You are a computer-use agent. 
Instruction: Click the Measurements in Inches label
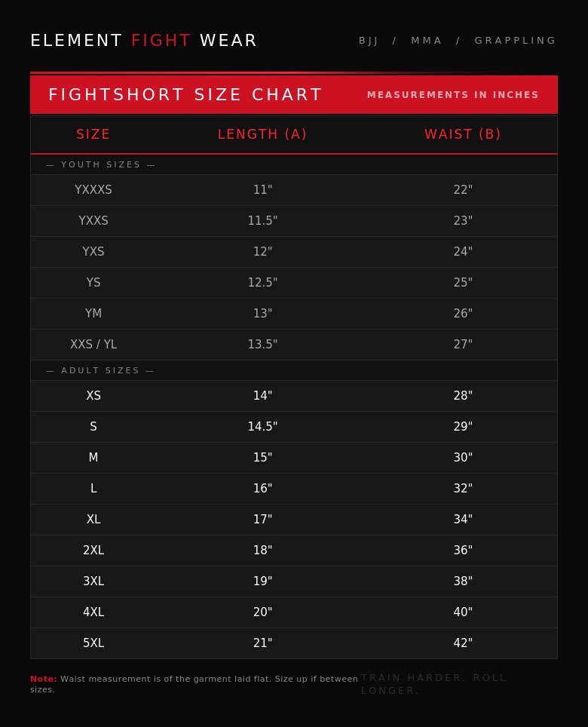[x=453, y=95]
